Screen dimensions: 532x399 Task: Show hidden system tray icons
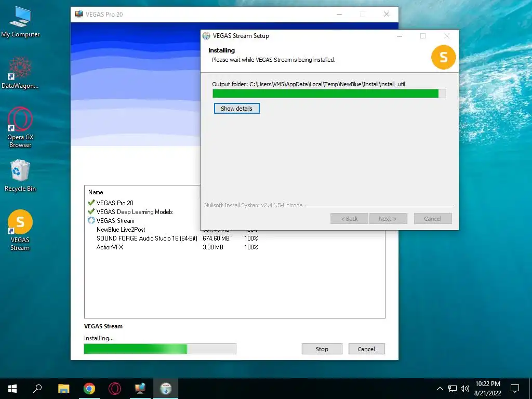click(x=440, y=389)
